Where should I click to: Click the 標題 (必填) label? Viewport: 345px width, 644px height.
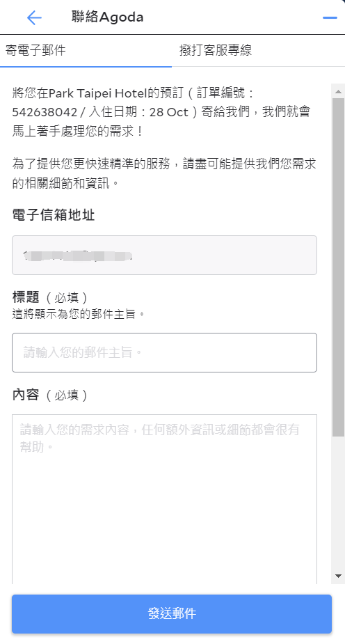[49, 297]
